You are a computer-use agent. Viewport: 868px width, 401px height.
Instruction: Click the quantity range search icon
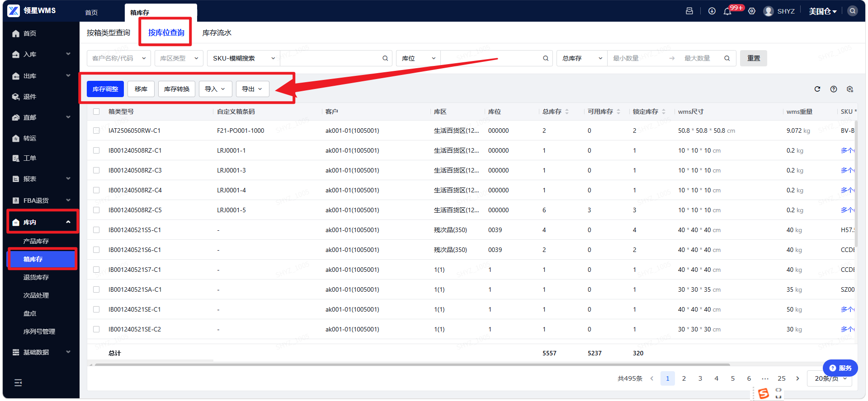(x=727, y=58)
